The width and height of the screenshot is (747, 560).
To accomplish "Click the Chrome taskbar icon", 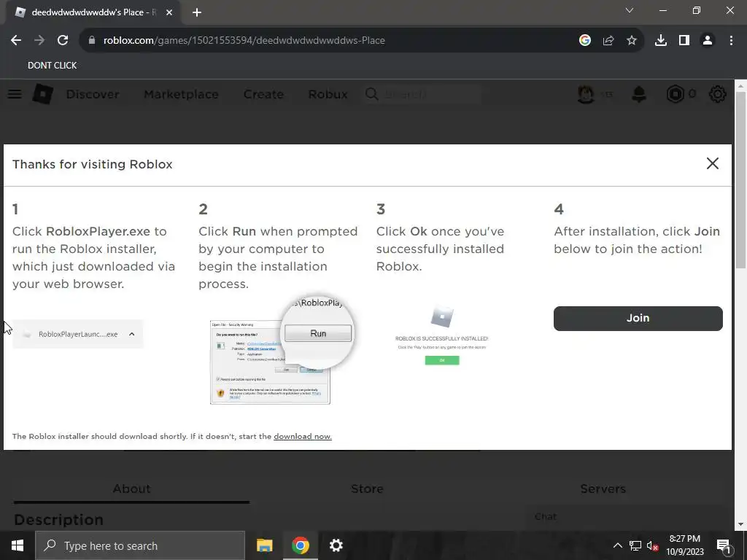I will tap(300, 545).
